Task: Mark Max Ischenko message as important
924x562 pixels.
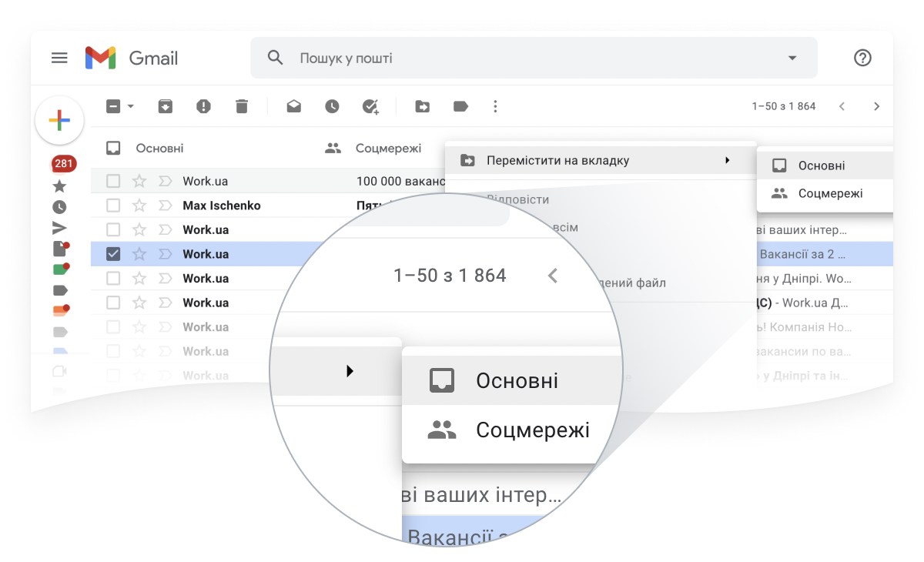Action: [x=165, y=206]
